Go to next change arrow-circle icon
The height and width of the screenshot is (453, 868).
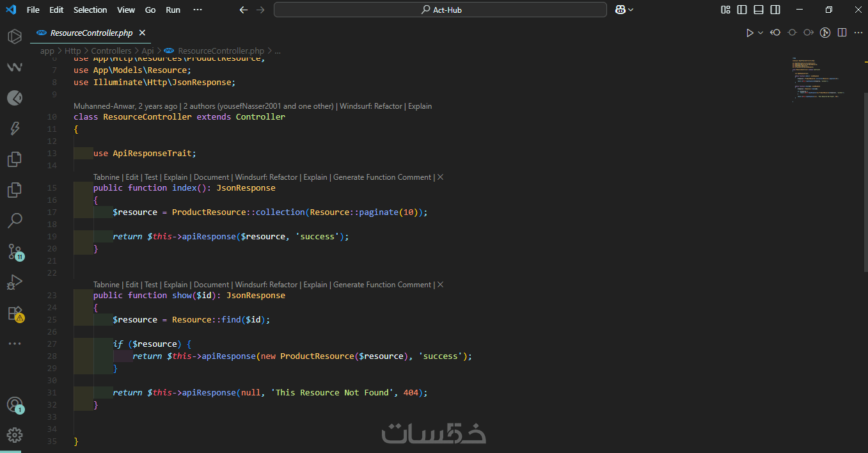[x=809, y=33]
